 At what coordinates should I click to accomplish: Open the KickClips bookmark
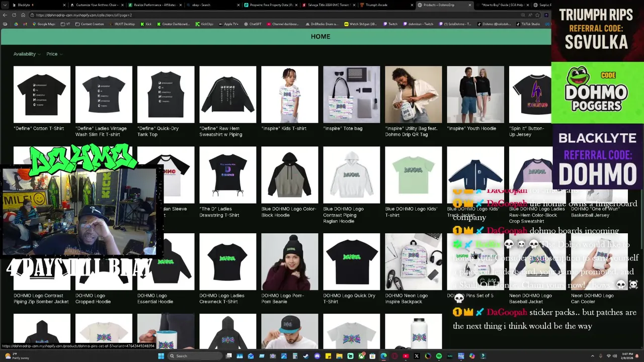(205, 24)
